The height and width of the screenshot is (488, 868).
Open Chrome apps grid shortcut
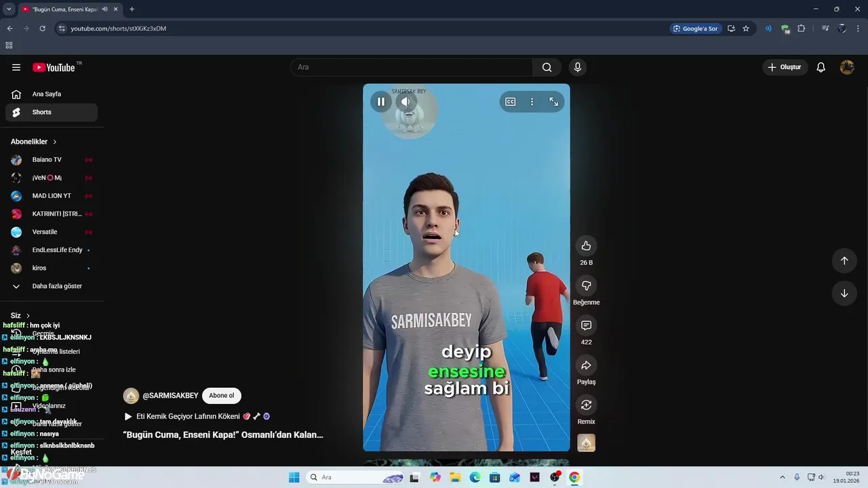[9, 45]
